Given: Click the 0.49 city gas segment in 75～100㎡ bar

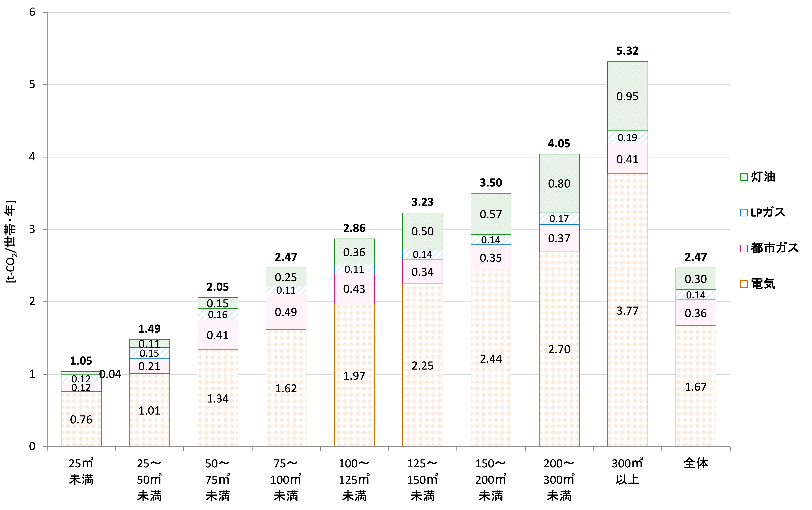Looking at the screenshot, I should (286, 312).
